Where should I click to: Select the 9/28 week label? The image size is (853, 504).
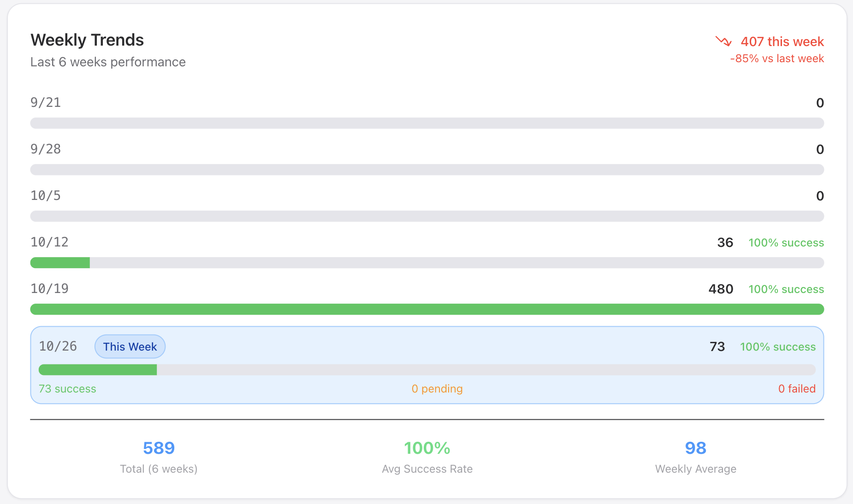pyautogui.click(x=46, y=149)
